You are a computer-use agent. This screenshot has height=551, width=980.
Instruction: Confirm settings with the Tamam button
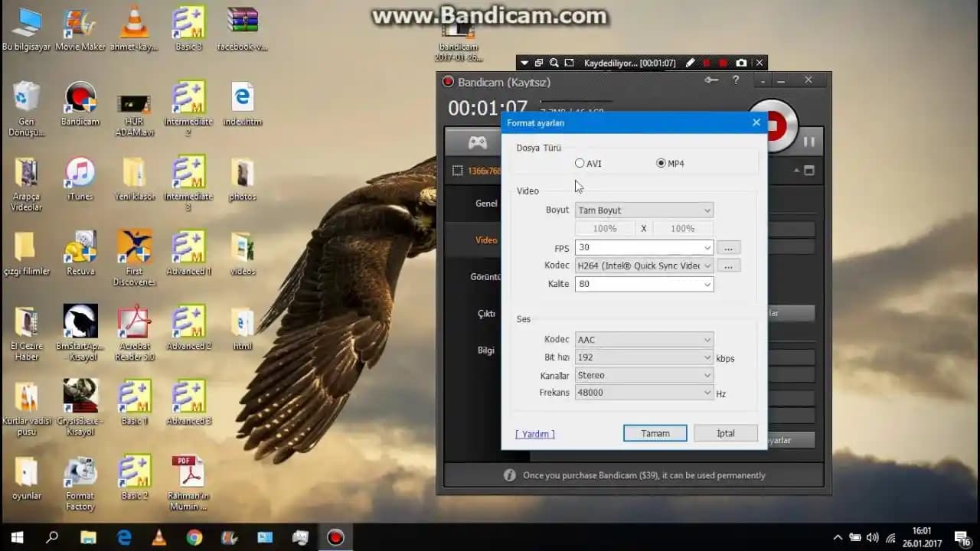(655, 433)
